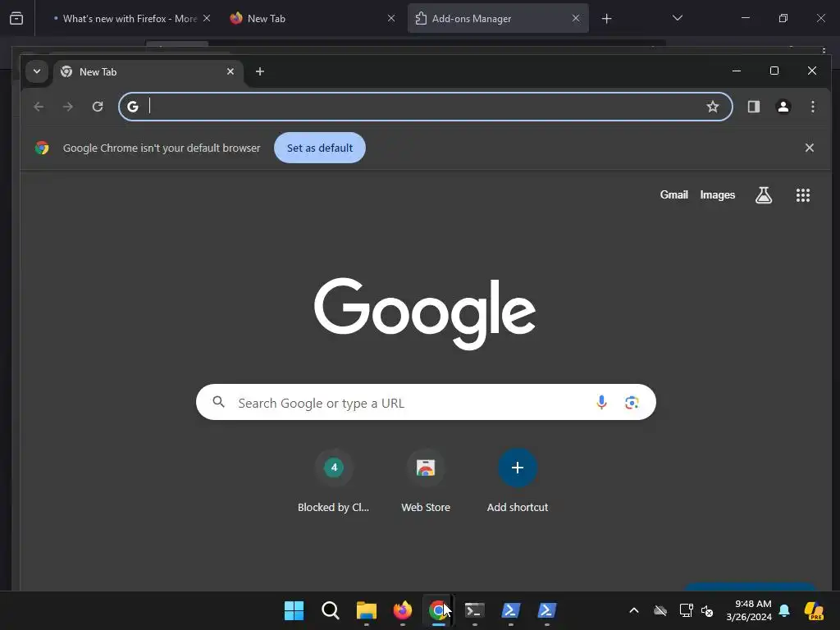Open the Blocked by Cl... shortcut
This screenshot has width=840, height=630.
333,481
